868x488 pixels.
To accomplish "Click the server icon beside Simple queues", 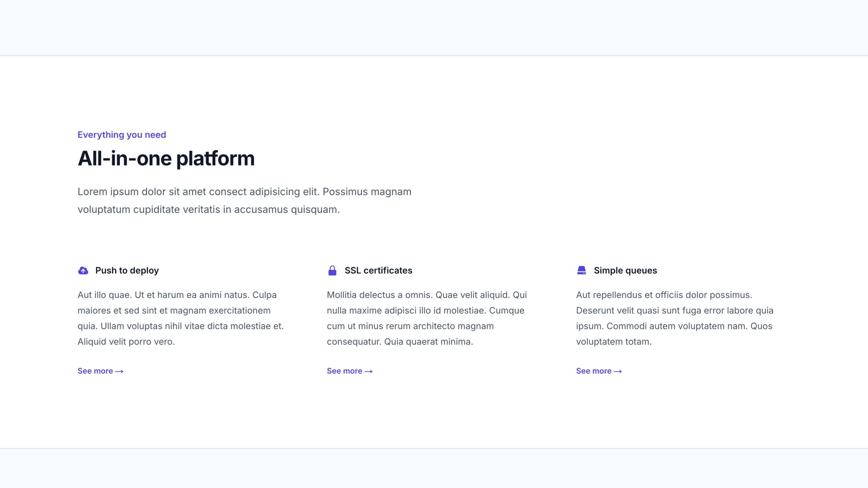I will click(x=581, y=271).
